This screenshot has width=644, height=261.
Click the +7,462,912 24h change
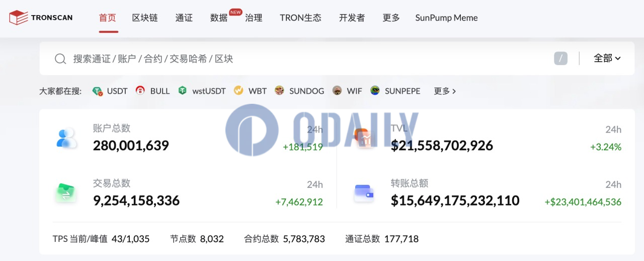point(299,202)
